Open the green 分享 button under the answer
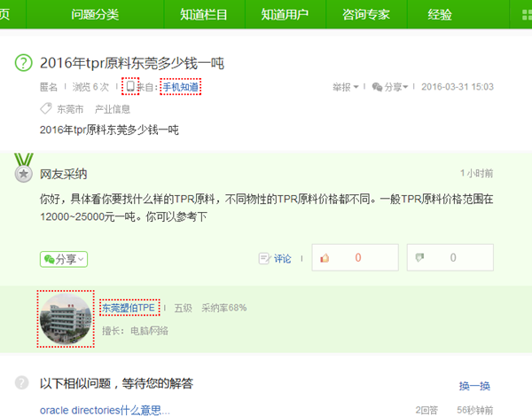Image resolution: width=532 pixels, height=416 pixels. coord(64,259)
